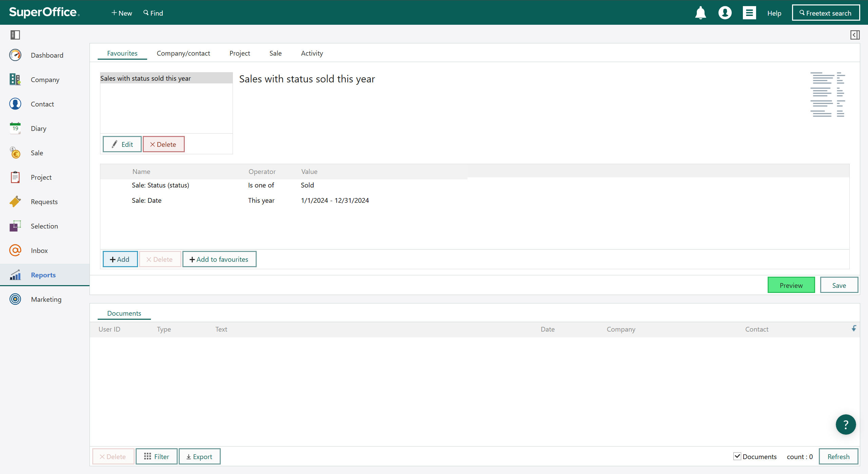The width and height of the screenshot is (868, 474).
Task: Click the 'Is one of' operator cell
Action: point(261,185)
